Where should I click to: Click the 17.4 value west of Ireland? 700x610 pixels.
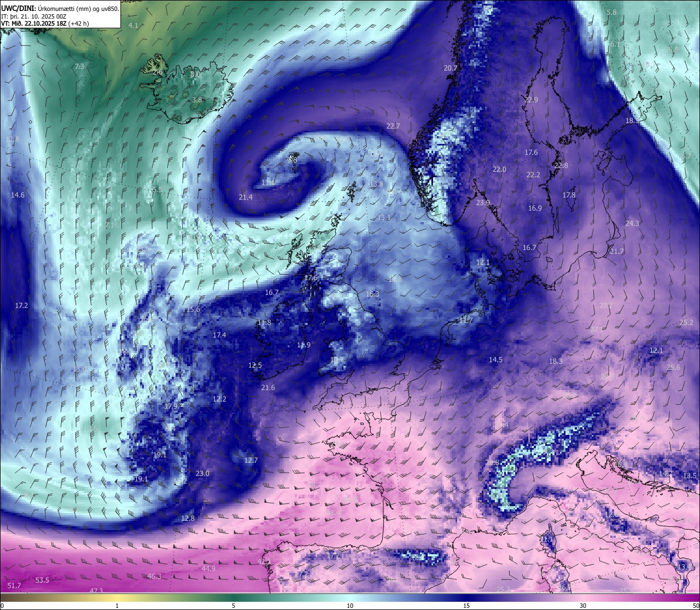219,335
